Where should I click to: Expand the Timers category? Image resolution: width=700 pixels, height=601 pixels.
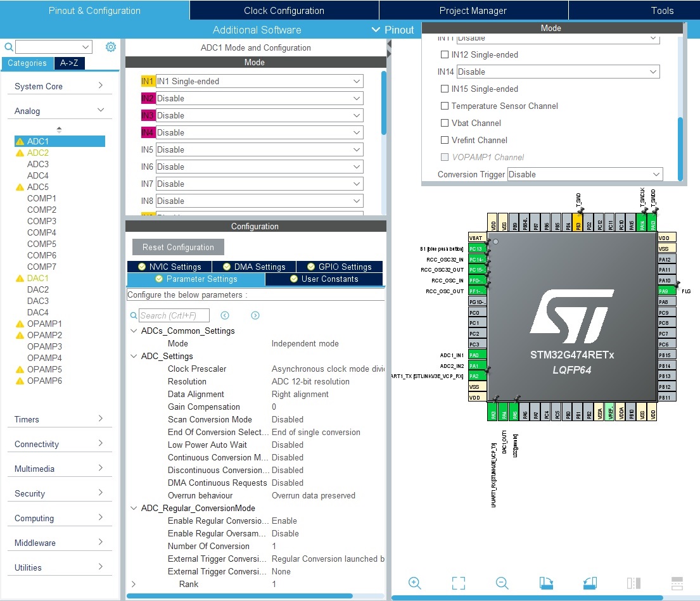(x=60, y=419)
